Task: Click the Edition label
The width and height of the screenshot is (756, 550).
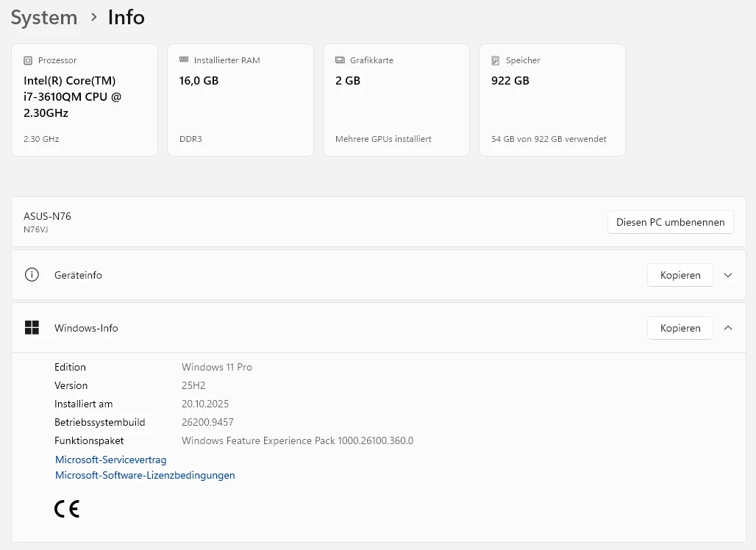Action: (70, 368)
